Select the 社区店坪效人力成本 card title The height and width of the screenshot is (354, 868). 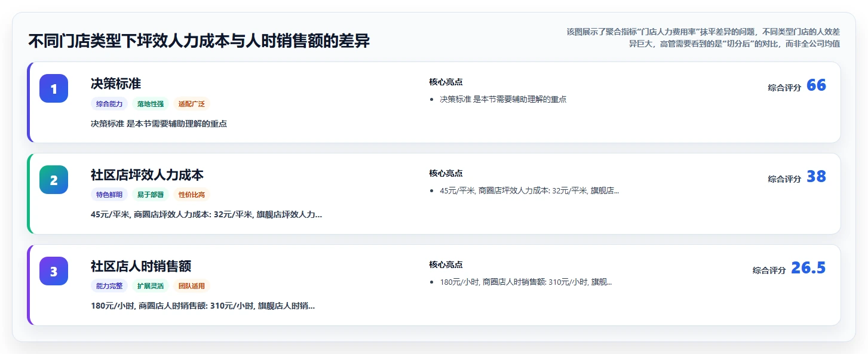pos(147,175)
